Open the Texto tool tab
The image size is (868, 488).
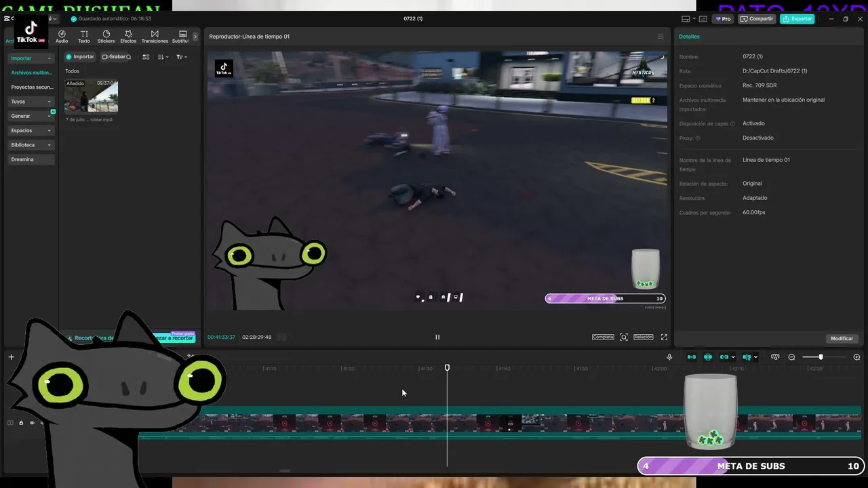[x=84, y=37]
